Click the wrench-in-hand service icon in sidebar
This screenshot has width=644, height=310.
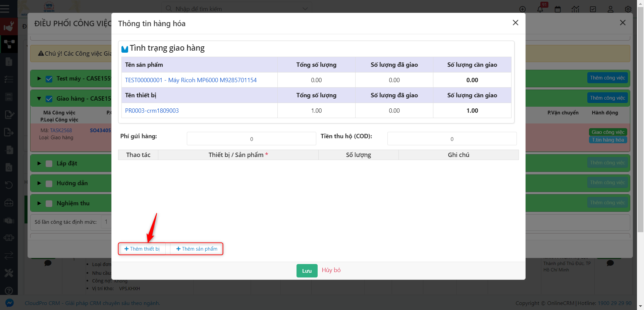[9, 27]
